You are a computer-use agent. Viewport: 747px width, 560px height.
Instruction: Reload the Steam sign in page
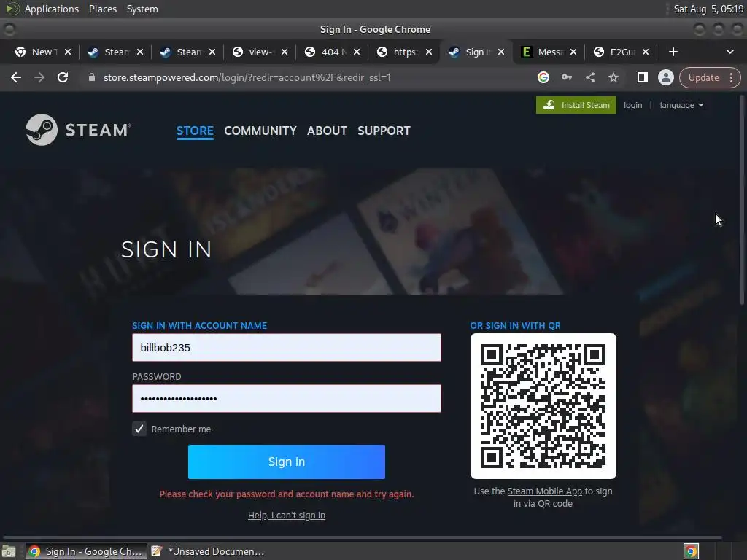point(63,77)
